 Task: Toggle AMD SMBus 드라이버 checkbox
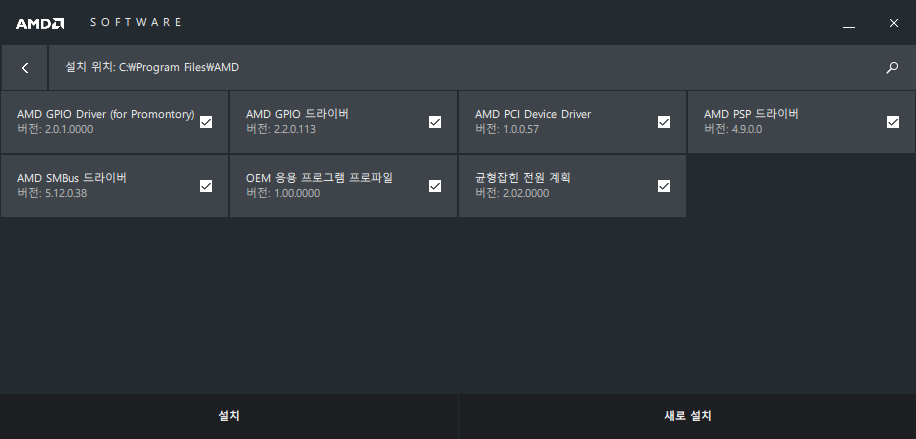[x=206, y=186]
